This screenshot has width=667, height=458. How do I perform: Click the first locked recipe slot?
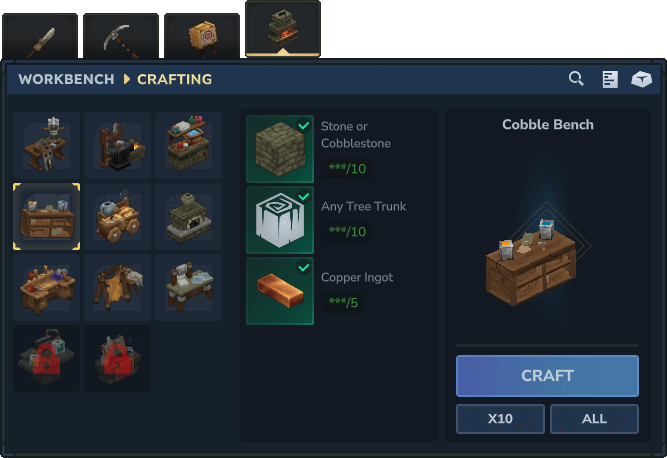(46, 358)
